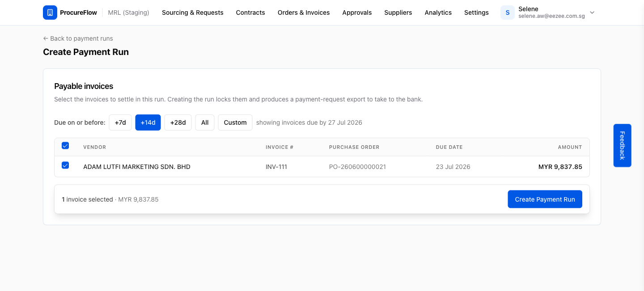Click the row amount MYR 9,837.85
The width and height of the screenshot is (644, 291).
click(x=560, y=167)
